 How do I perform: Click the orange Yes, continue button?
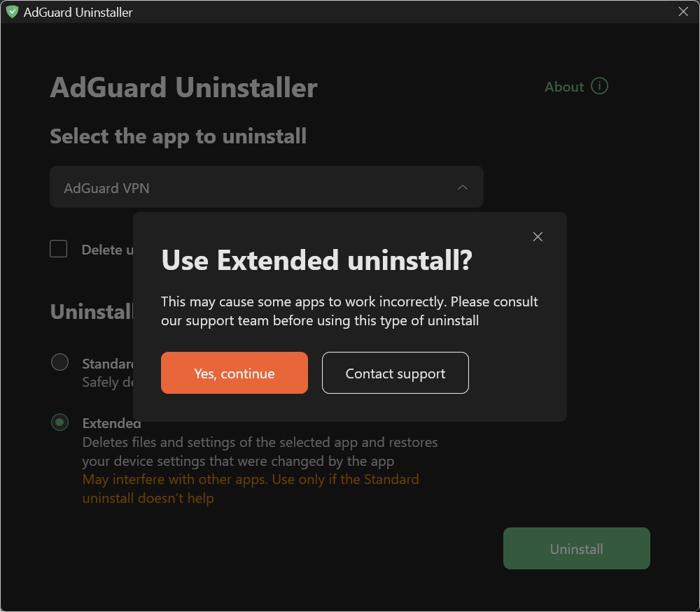pyautogui.click(x=234, y=373)
